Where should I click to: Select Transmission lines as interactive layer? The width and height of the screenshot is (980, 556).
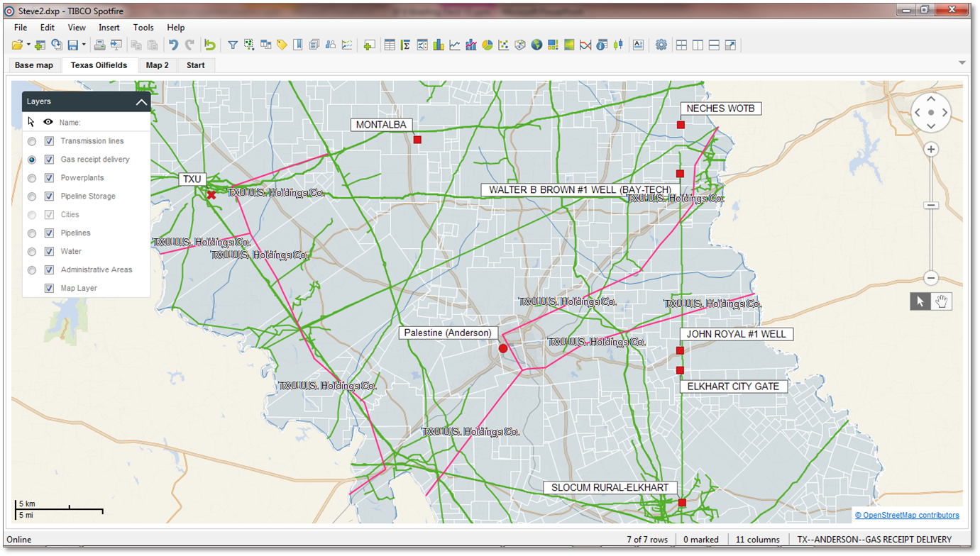click(32, 142)
